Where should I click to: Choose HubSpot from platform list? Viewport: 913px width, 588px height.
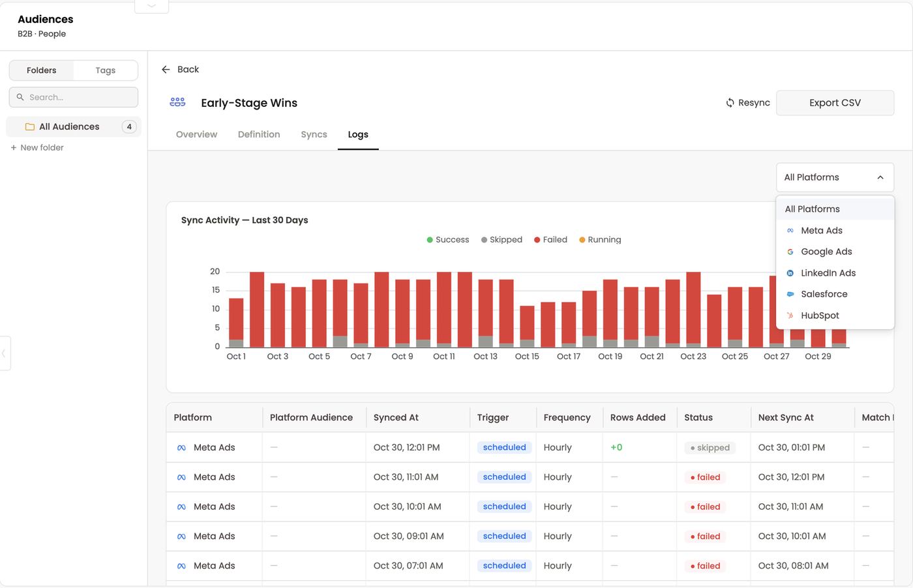click(x=835, y=316)
